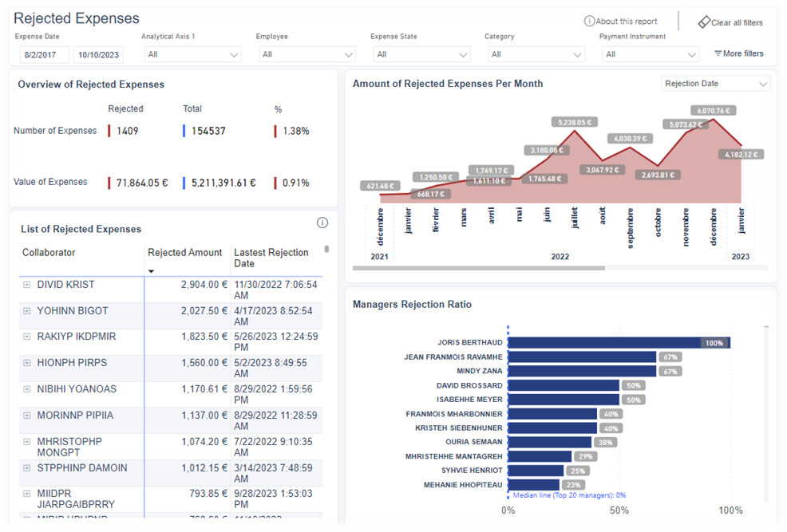
Task: Sort by Collaborator column header
Action: [x=49, y=253]
